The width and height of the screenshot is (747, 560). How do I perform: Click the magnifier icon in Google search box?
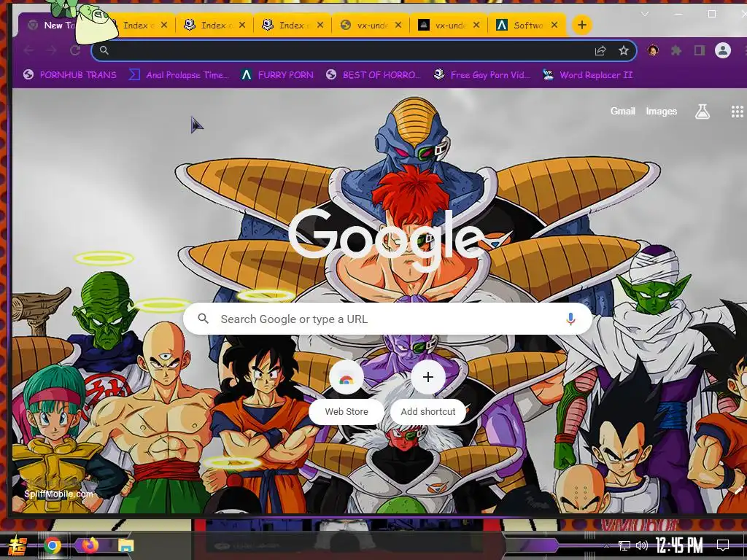pos(204,319)
